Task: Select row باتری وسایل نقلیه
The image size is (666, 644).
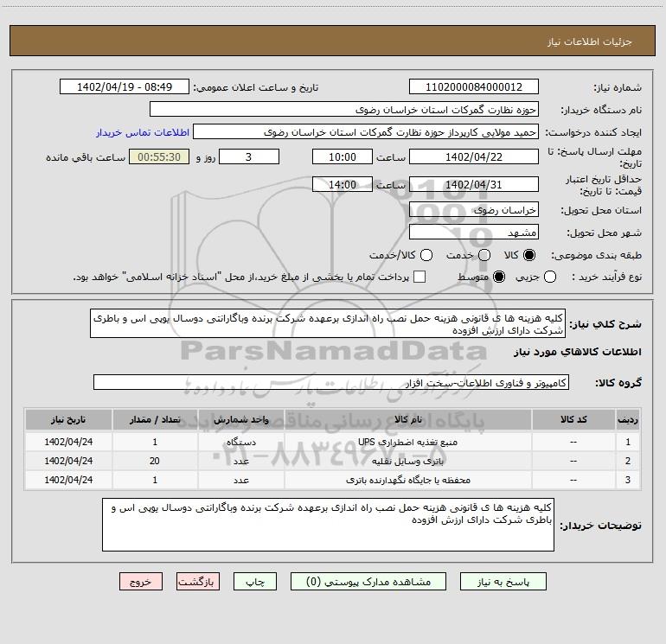Action: tap(333, 461)
